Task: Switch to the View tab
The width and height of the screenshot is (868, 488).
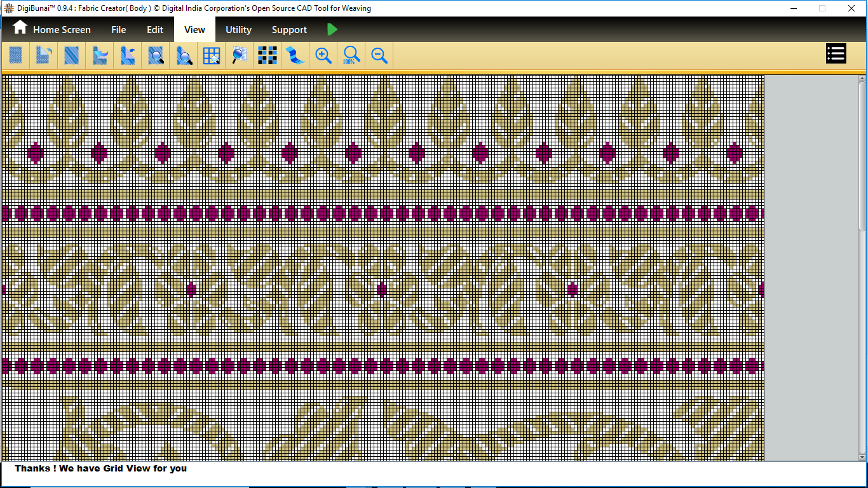Action: coord(194,30)
